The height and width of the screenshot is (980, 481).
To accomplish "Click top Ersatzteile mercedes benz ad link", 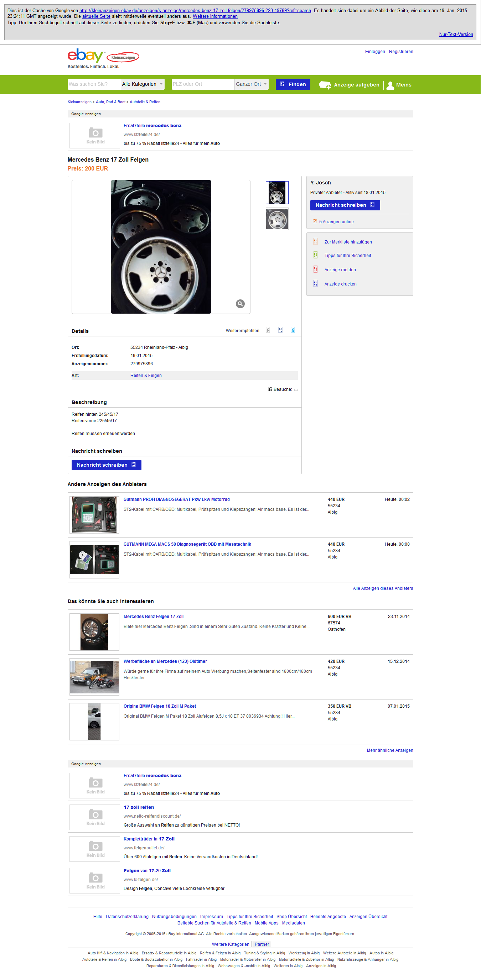I will tap(152, 126).
